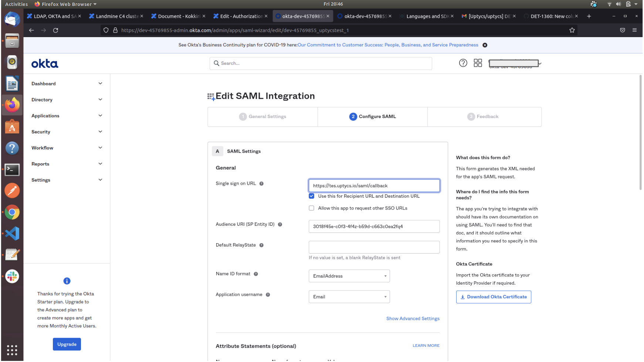The height and width of the screenshot is (362, 644).
Task: Bookmark this page with the star icon
Action: click(572, 30)
